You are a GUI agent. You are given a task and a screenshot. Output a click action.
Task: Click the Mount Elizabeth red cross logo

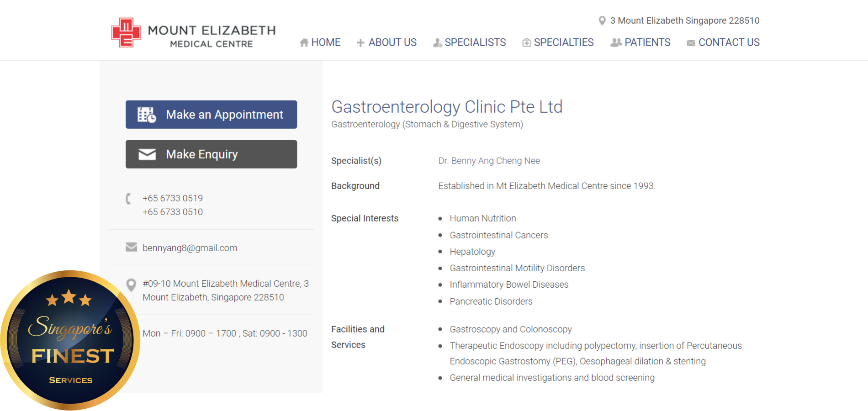point(126,32)
